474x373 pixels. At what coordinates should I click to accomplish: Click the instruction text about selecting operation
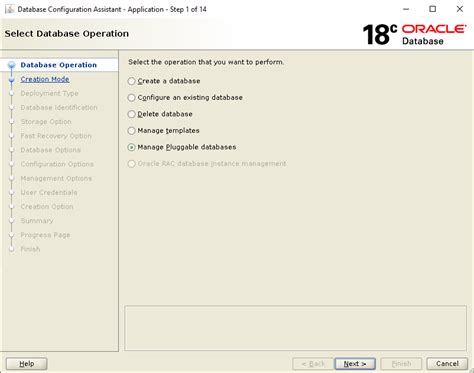coord(206,62)
